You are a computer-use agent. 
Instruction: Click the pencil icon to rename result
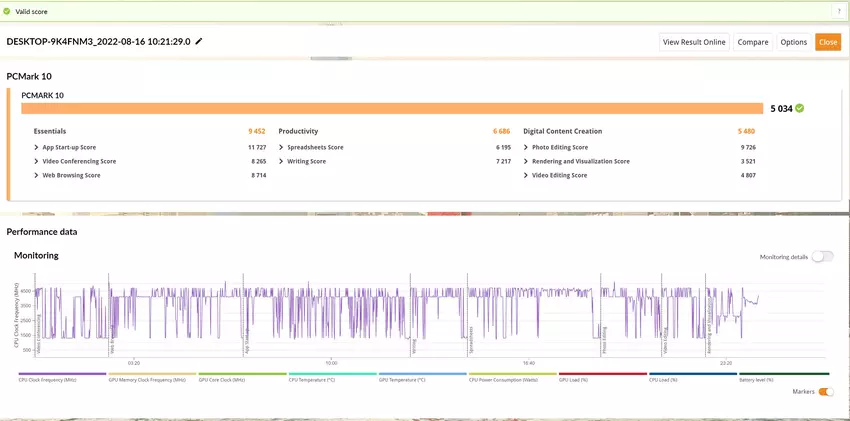[x=199, y=42]
